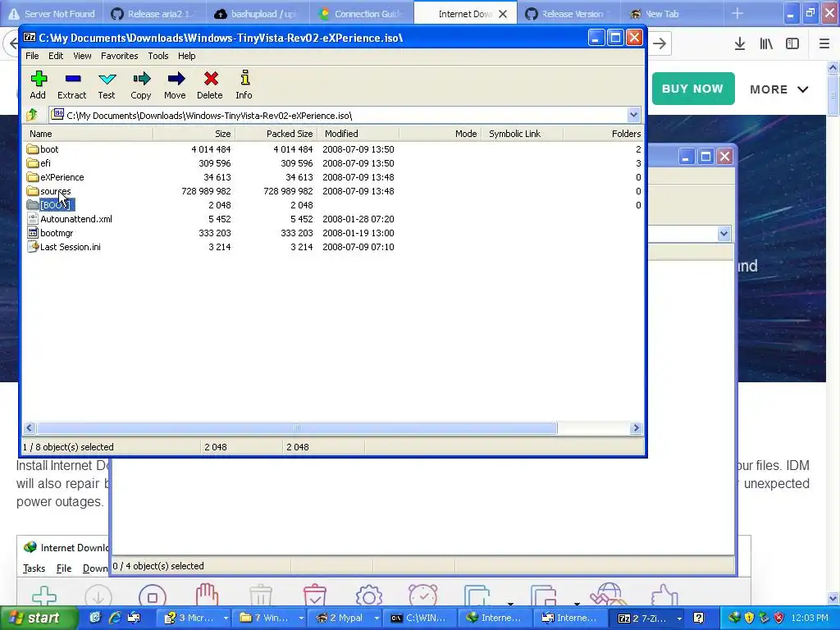Select the boot folder row
The image size is (840, 630).
(x=332, y=149)
